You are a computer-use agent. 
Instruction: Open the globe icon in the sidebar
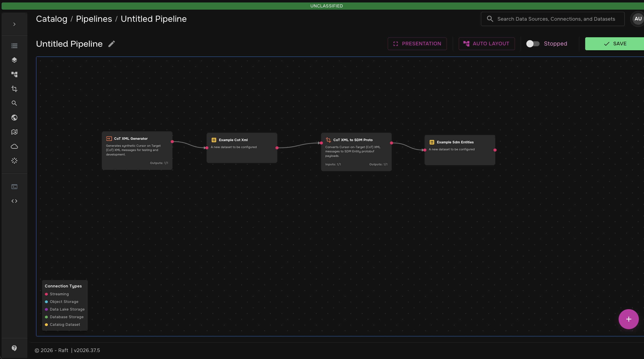(x=14, y=117)
